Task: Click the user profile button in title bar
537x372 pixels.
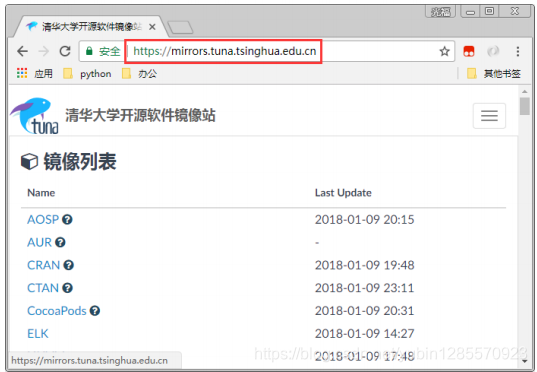Action: pos(440,12)
